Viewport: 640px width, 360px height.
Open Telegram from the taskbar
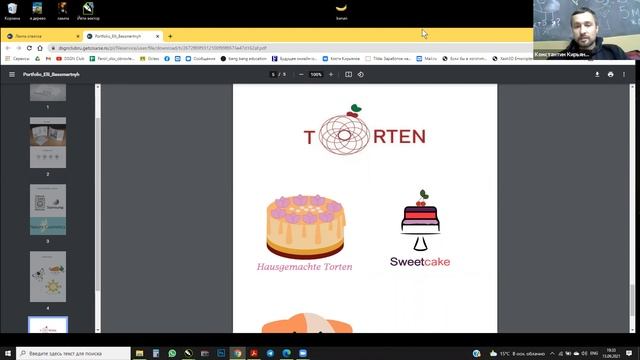point(270,353)
